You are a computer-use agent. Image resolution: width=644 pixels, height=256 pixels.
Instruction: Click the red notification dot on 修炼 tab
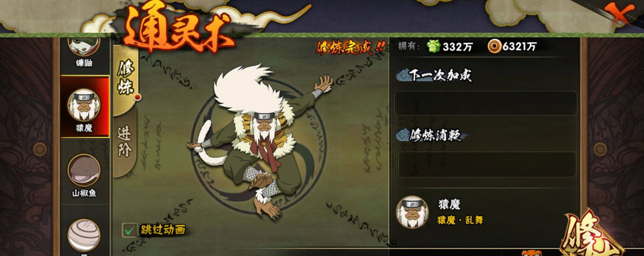click(x=137, y=97)
